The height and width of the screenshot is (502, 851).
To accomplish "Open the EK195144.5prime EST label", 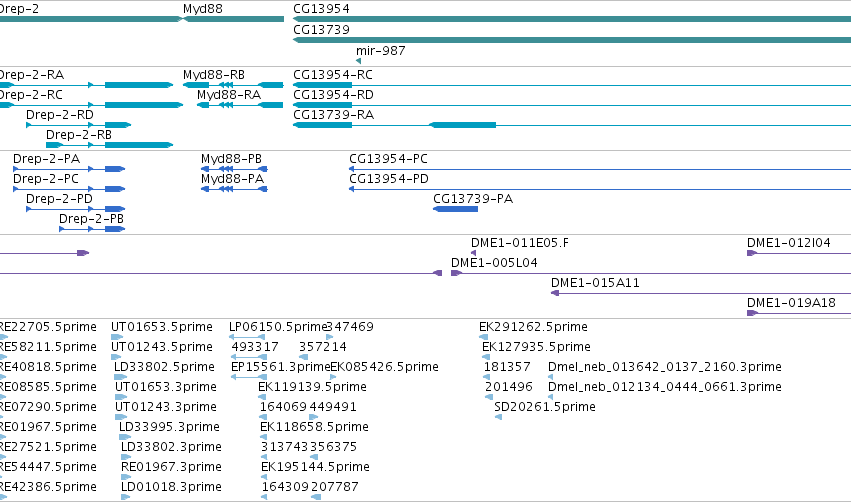I will tap(315, 467).
